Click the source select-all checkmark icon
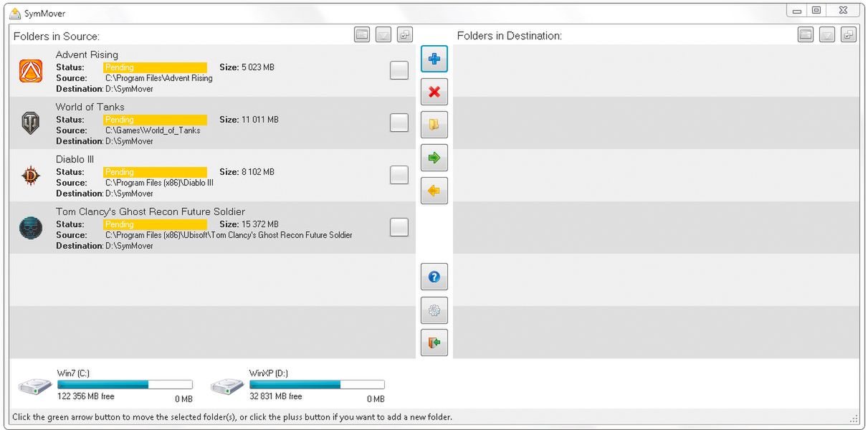The width and height of the screenshot is (868, 430). (x=406, y=34)
